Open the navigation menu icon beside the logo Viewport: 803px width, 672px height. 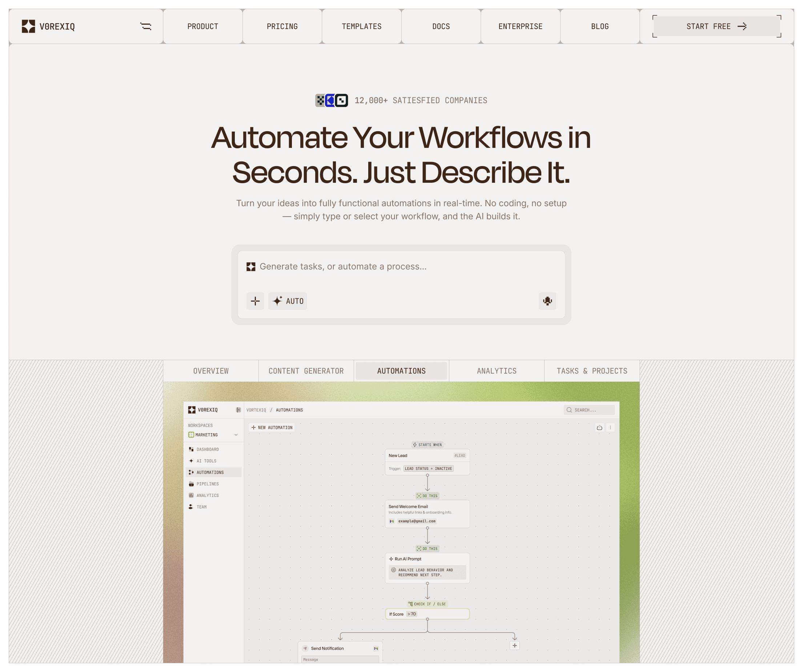pos(146,27)
